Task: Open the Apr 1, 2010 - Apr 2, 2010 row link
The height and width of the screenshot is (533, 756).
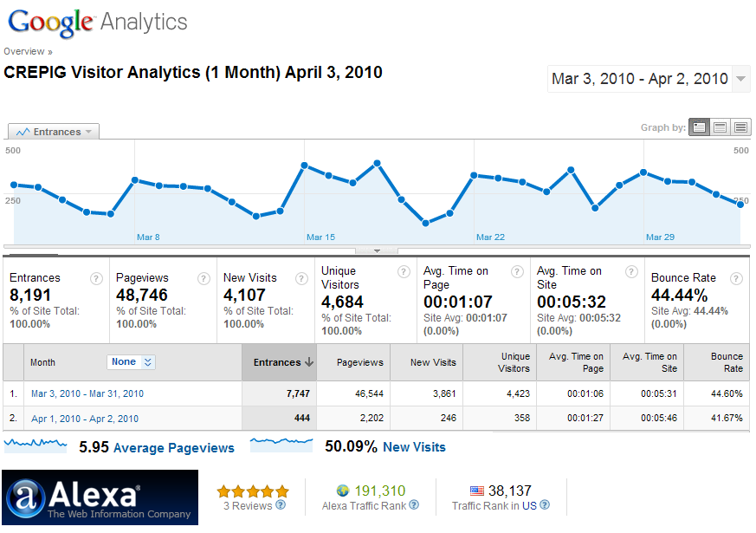Action: [x=85, y=419]
